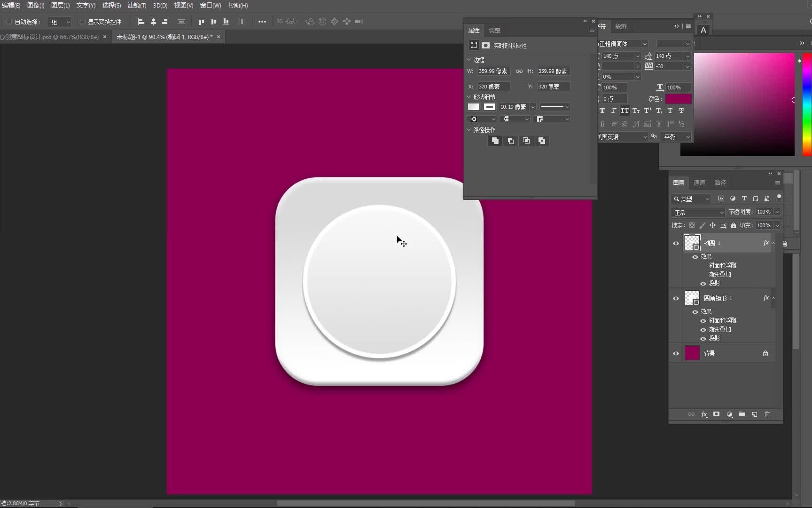Click the intersect shape areas path operation
Image resolution: width=812 pixels, height=508 pixels.
point(526,141)
